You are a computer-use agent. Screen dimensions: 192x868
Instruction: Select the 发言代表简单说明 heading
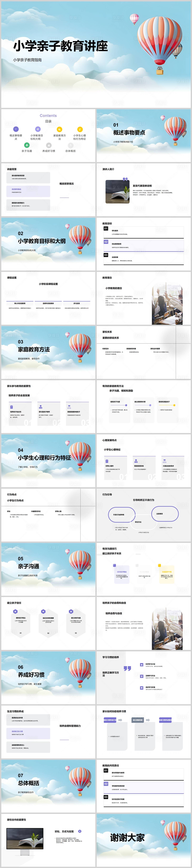pyautogui.click(x=142, y=186)
